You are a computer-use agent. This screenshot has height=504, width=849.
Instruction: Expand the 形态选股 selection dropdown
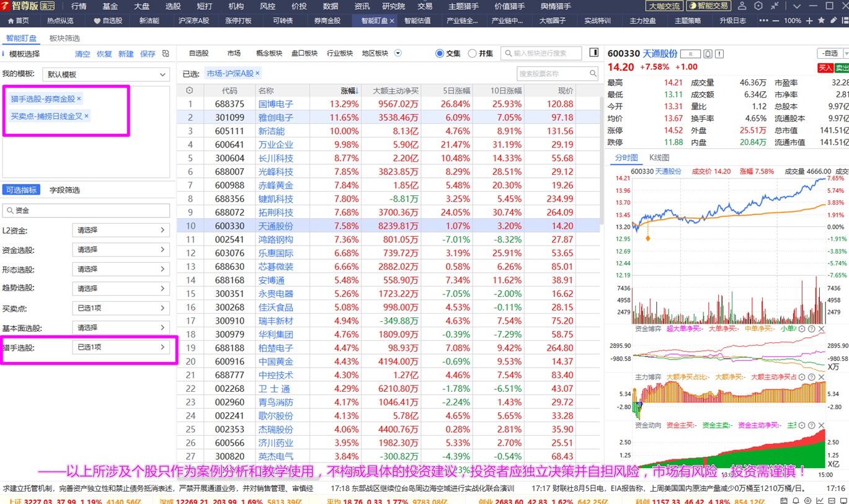click(121, 269)
